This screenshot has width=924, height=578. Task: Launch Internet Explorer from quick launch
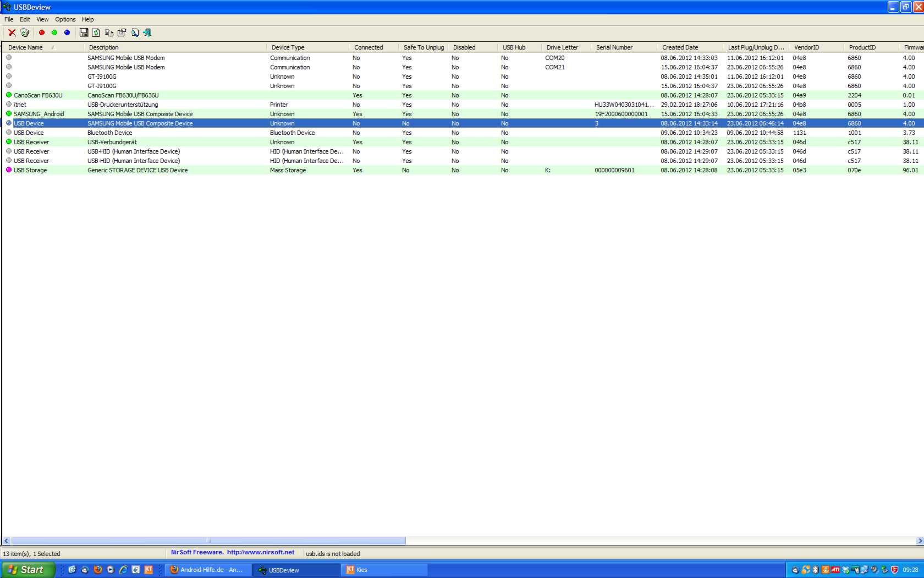123,570
